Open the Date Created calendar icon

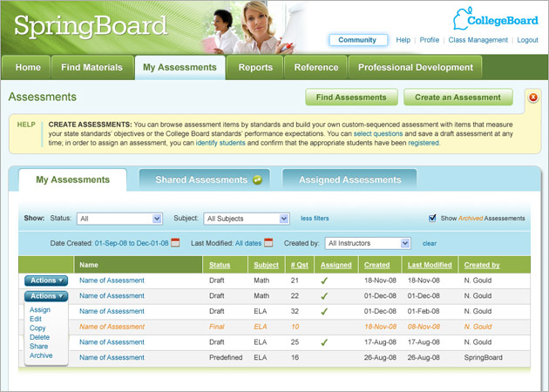pyautogui.click(x=175, y=242)
